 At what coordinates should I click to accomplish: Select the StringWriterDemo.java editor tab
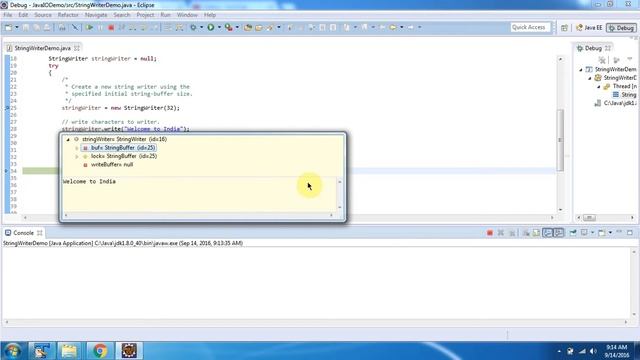tap(42, 48)
